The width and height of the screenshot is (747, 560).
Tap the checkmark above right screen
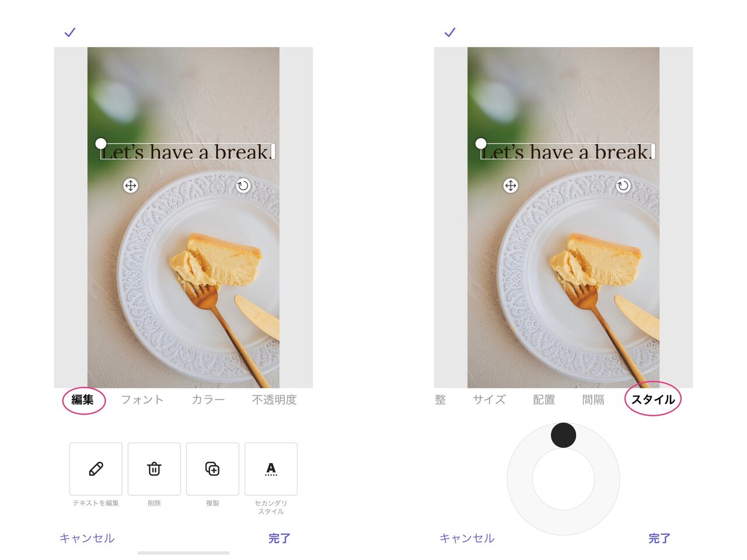coord(450,32)
